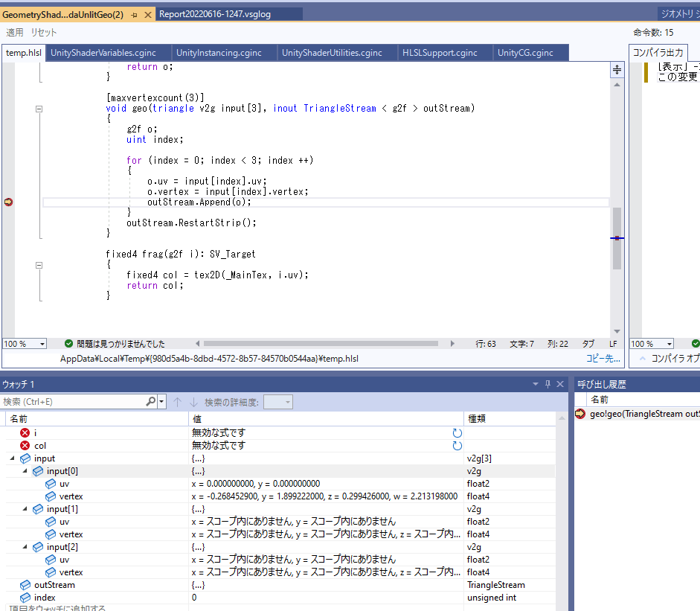Click the green no-issues check icon
The height and width of the screenshot is (611, 700).
click(x=68, y=344)
